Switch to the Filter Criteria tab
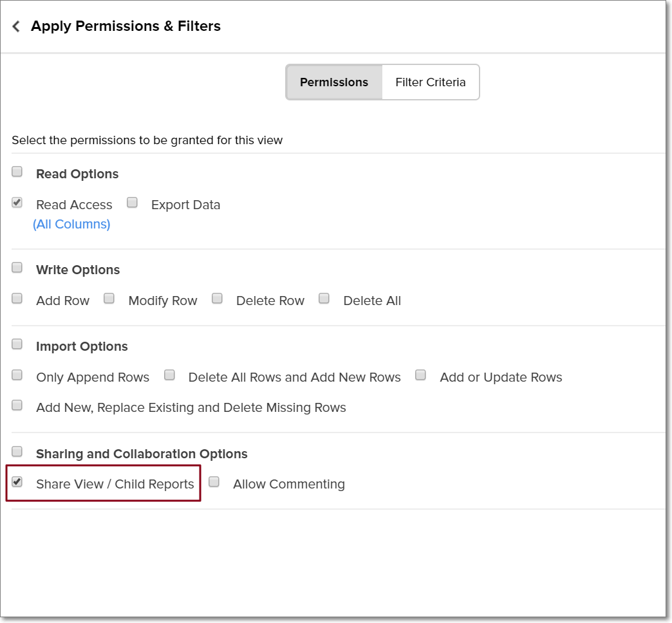The height and width of the screenshot is (623, 672). point(430,82)
